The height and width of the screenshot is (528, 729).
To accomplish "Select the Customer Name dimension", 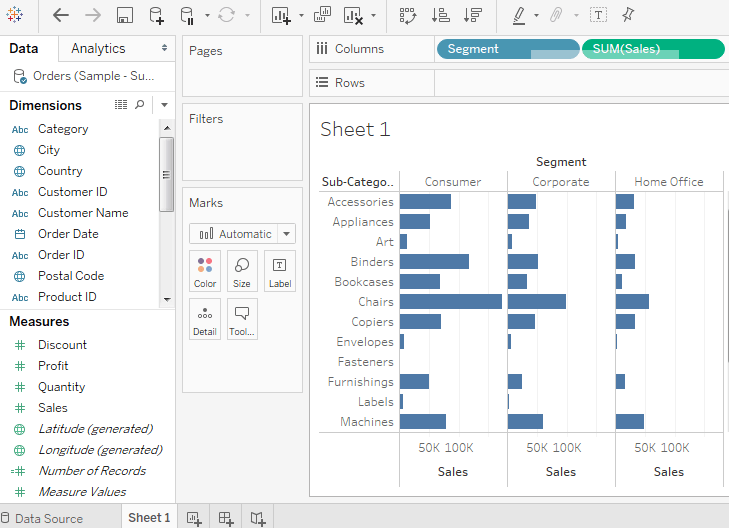I will 83,212.
